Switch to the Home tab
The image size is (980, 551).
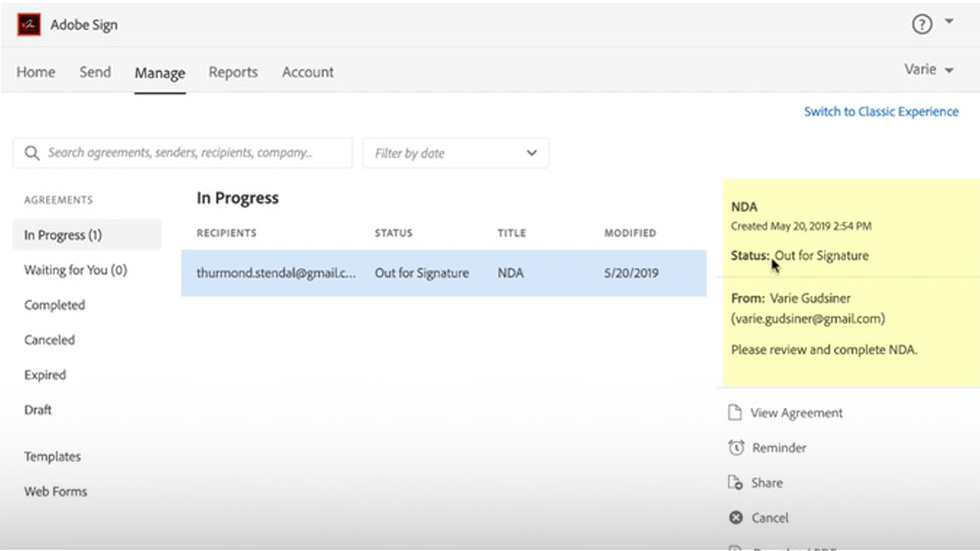coord(36,73)
